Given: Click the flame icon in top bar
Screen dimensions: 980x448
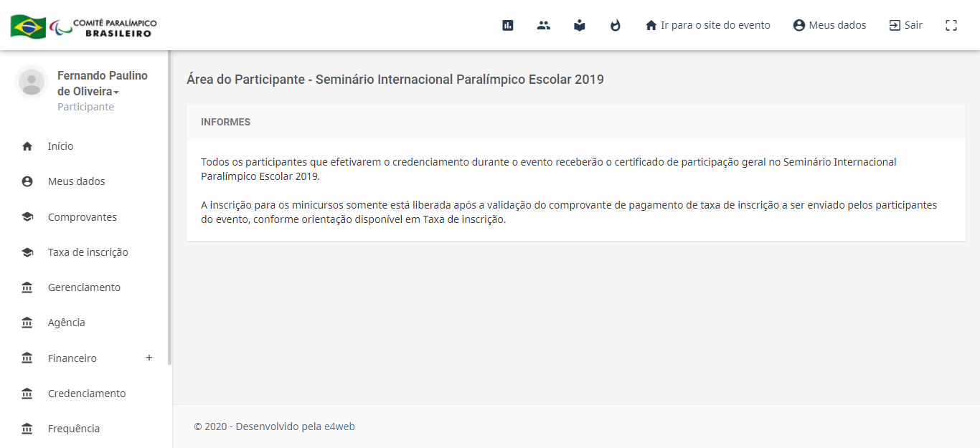Looking at the screenshot, I should pos(615,25).
